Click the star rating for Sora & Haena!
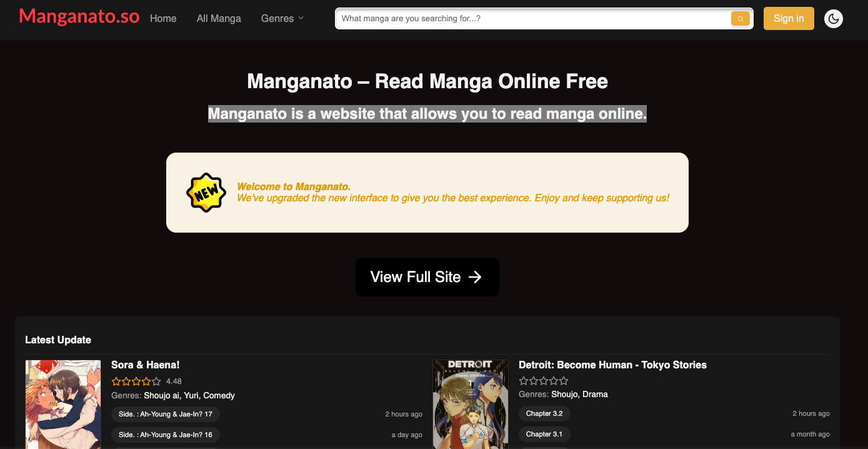Viewport: 868px width, 449px height. tap(136, 381)
